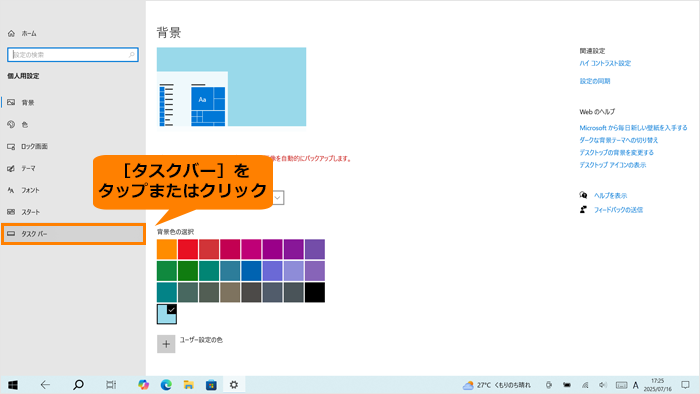Select the テーマ theme icon
This screenshot has height=394, width=700.
point(11,168)
